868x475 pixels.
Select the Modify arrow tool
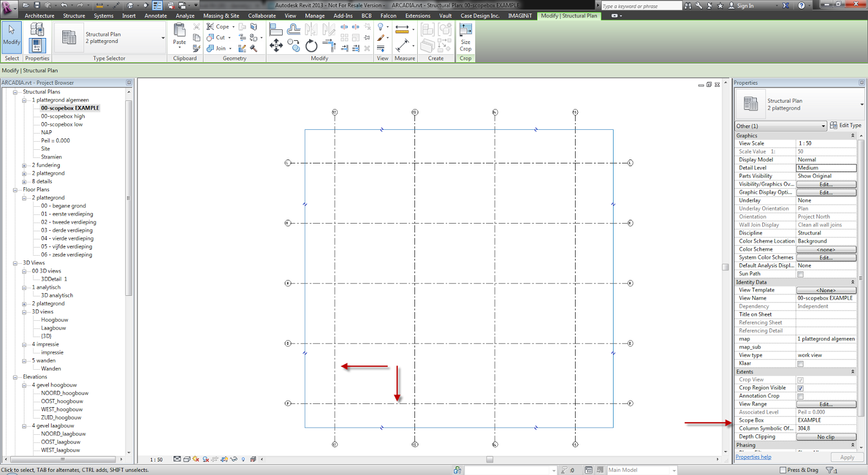pyautogui.click(x=11, y=36)
